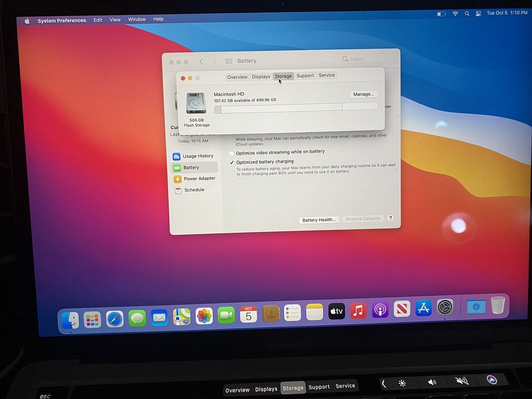Uncheck Optimized battery charging
Viewport: 532px width, 399px height.
tap(231, 163)
